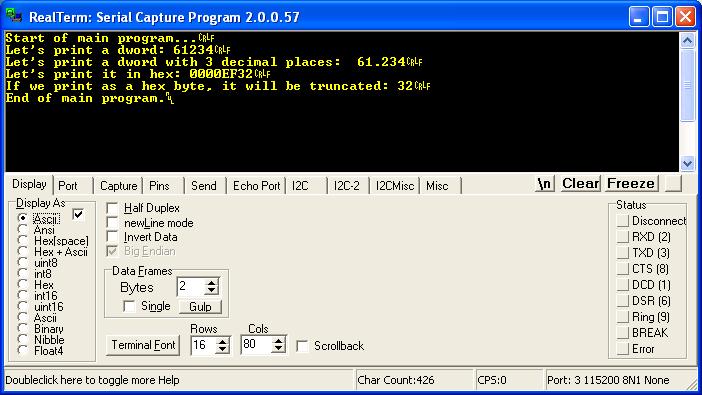This screenshot has width=702, height=395.
Task: Toggle the Invert Data checkbox
Action: click(x=112, y=237)
